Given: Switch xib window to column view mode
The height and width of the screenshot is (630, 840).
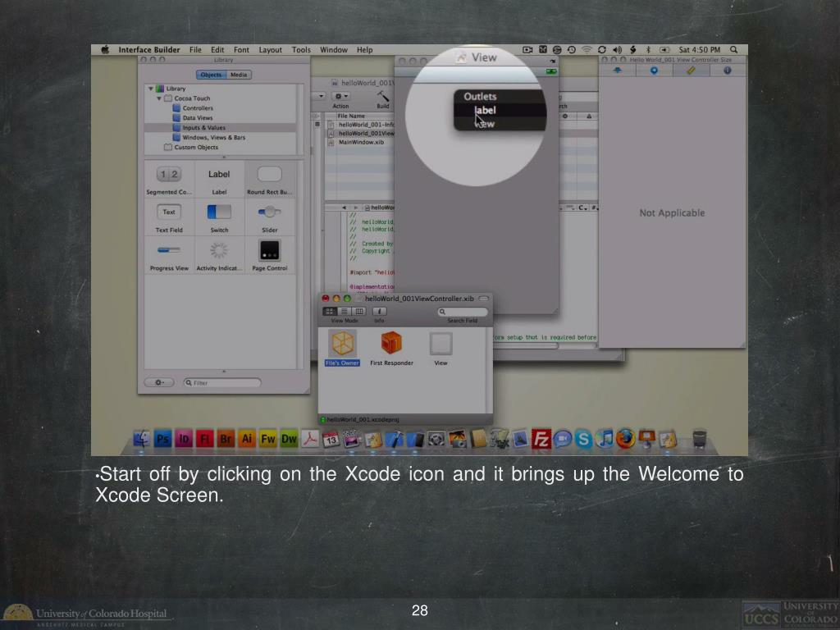Looking at the screenshot, I should click(x=359, y=311).
